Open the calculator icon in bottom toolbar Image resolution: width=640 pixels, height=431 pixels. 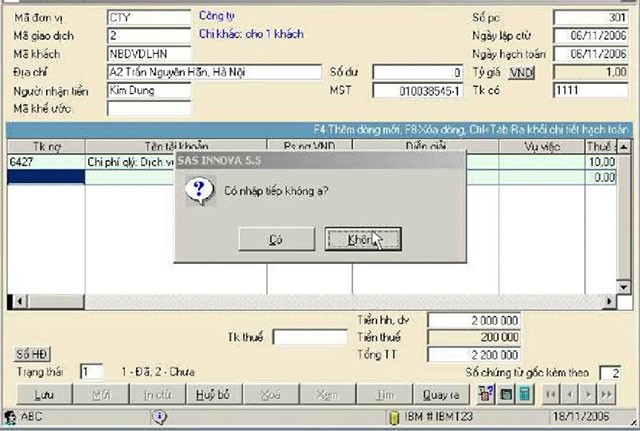pos(523,395)
